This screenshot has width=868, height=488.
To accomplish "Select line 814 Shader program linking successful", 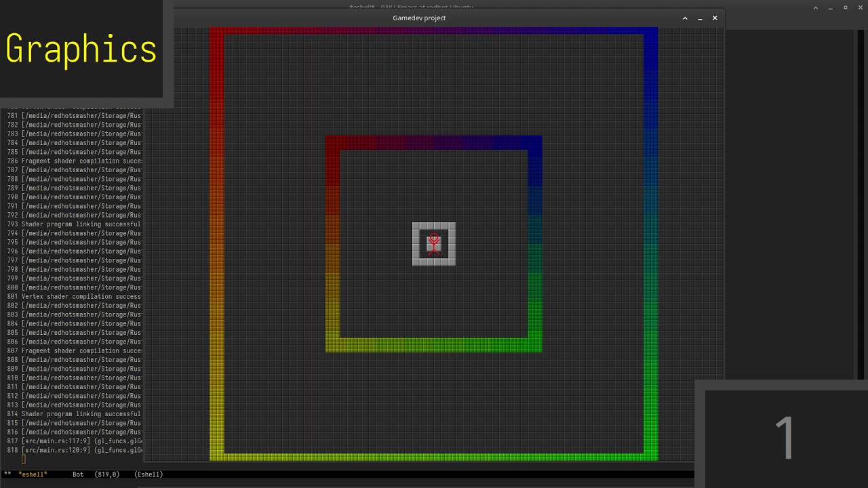I will click(x=81, y=414).
